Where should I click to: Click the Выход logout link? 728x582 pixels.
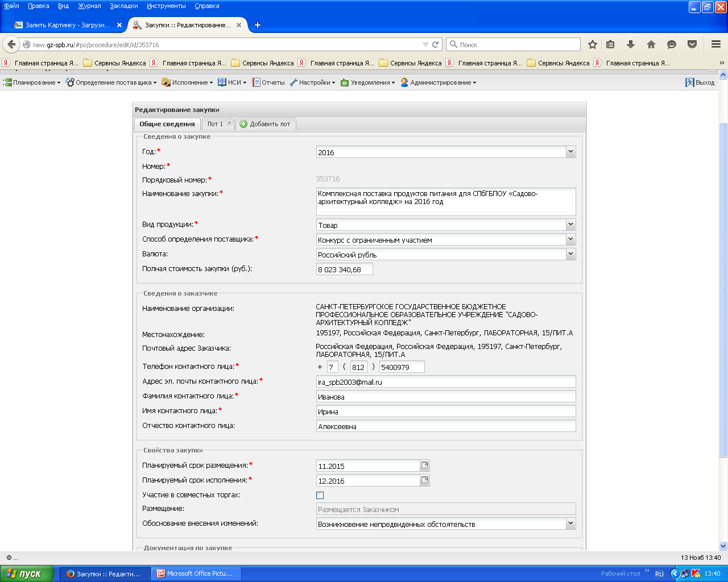pyautogui.click(x=700, y=82)
